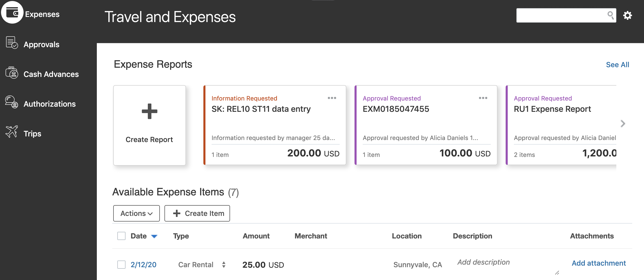
Task: Change Car Rental type selector arrows
Action: point(224,265)
